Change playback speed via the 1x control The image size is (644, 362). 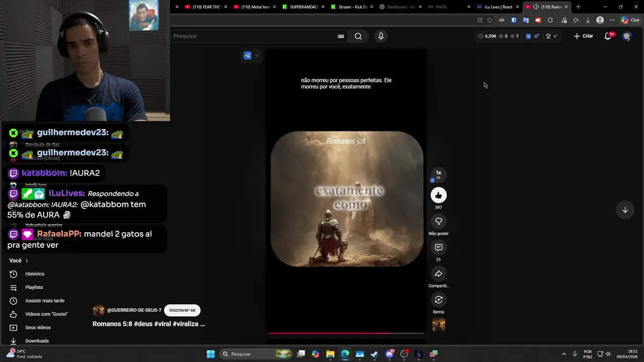pyautogui.click(x=438, y=174)
